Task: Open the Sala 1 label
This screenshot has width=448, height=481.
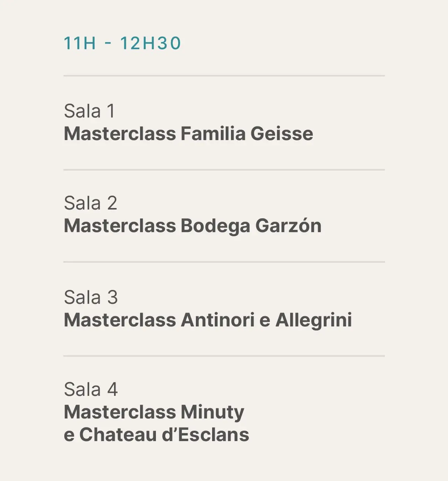Action: [90, 111]
